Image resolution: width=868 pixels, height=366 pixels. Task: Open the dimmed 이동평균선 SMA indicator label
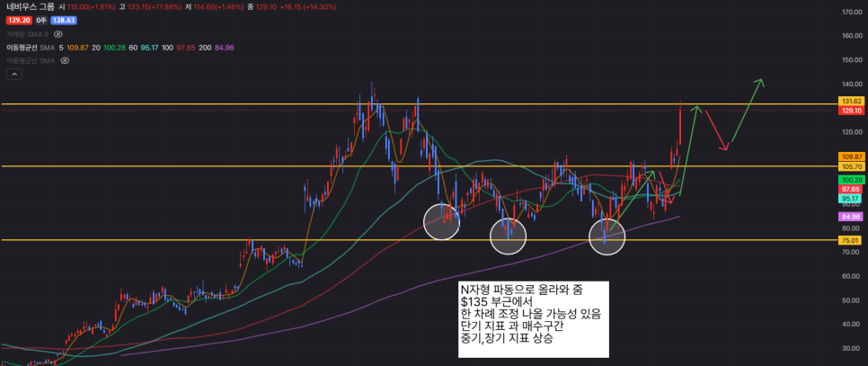[x=31, y=61]
